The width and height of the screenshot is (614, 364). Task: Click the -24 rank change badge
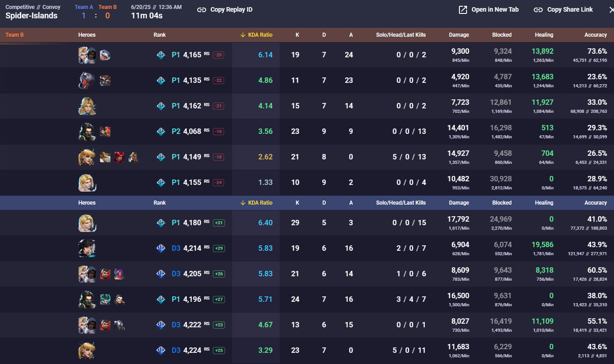219,183
